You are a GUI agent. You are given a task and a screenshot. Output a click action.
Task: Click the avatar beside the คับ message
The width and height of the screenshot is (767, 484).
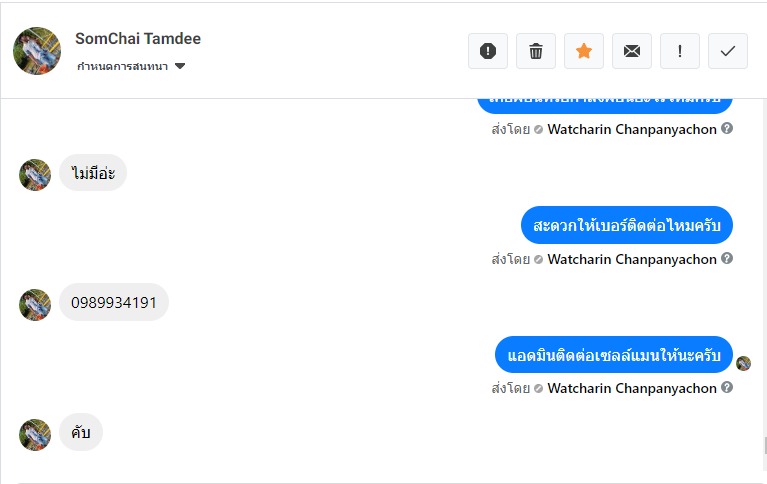pos(35,435)
